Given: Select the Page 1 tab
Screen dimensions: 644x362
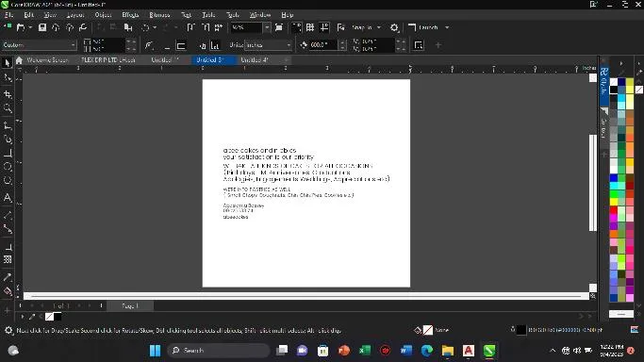Looking at the screenshot, I should [130, 305].
